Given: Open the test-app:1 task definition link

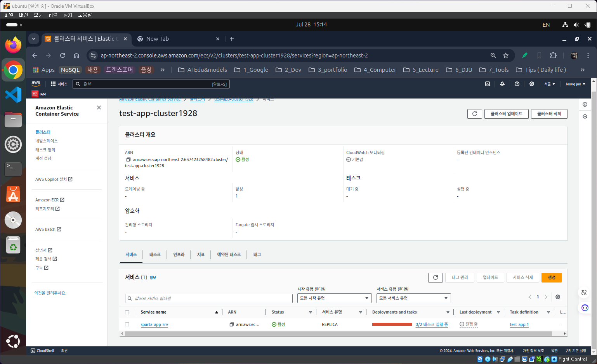Looking at the screenshot, I should (519, 324).
